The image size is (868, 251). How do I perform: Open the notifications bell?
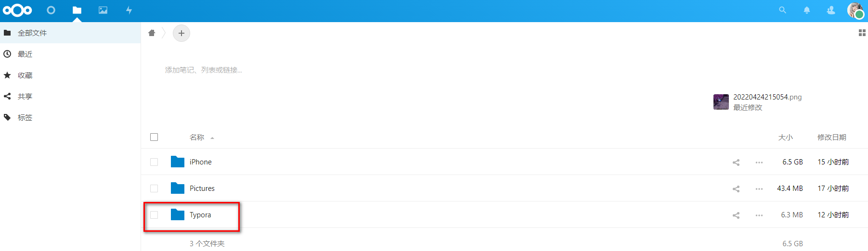coord(807,10)
